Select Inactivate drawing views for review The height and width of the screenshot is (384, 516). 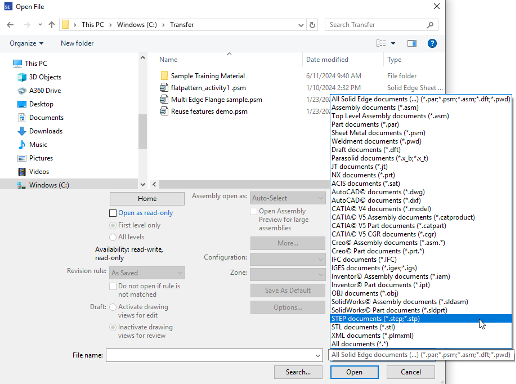click(x=113, y=327)
